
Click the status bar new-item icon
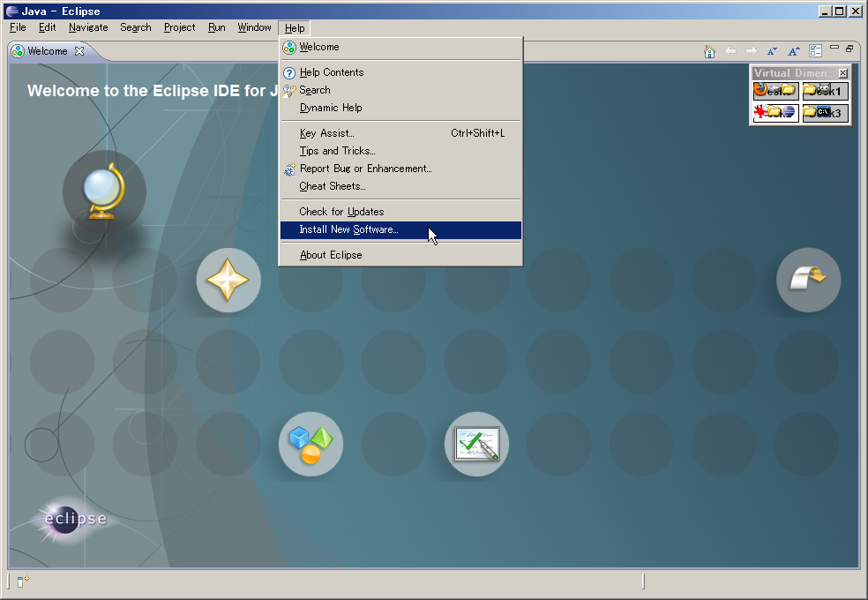pos(23,581)
